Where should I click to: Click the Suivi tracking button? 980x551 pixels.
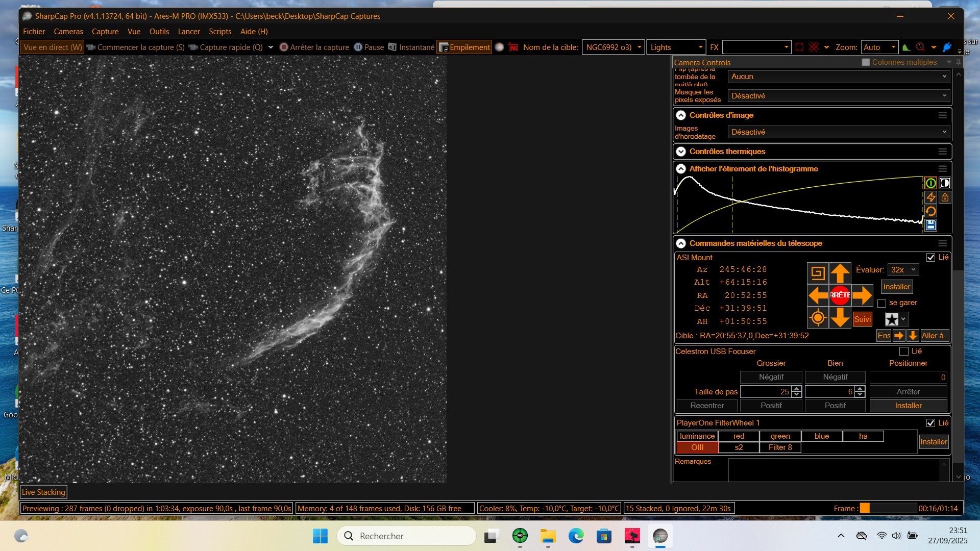(x=862, y=319)
